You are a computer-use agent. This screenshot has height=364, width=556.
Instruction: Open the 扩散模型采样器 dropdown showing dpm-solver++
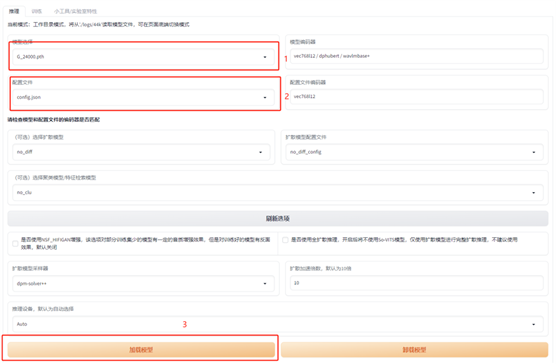143,284
